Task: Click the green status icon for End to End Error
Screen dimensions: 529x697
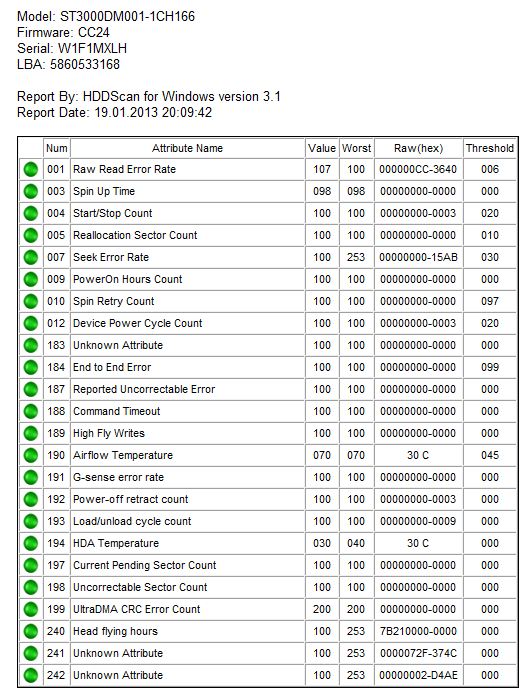Action: click(31, 368)
